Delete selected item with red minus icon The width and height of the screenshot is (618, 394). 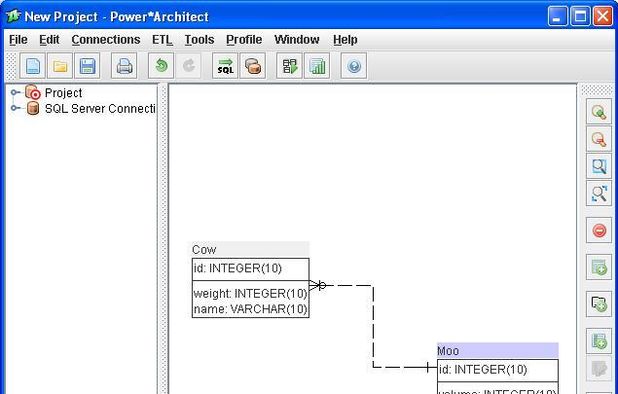pos(599,230)
